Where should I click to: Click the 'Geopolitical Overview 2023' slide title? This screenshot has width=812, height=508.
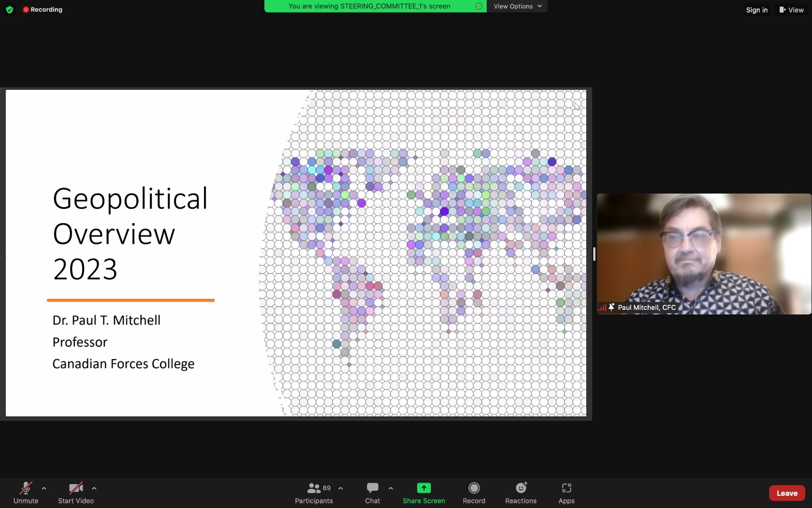pyautogui.click(x=130, y=234)
